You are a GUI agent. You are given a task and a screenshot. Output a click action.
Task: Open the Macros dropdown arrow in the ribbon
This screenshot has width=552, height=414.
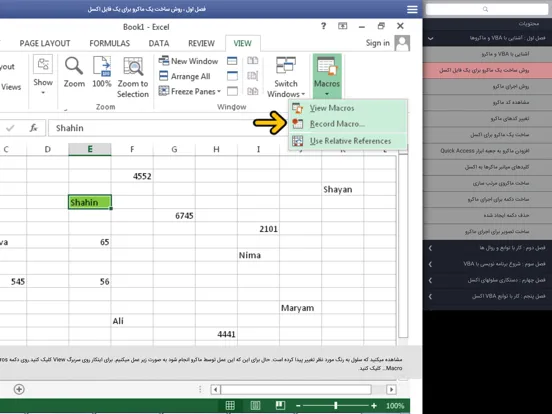click(327, 94)
